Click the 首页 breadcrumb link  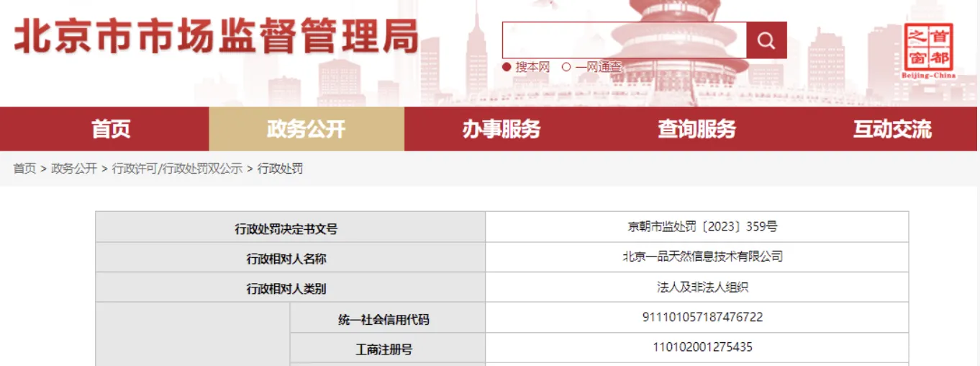tap(24, 169)
